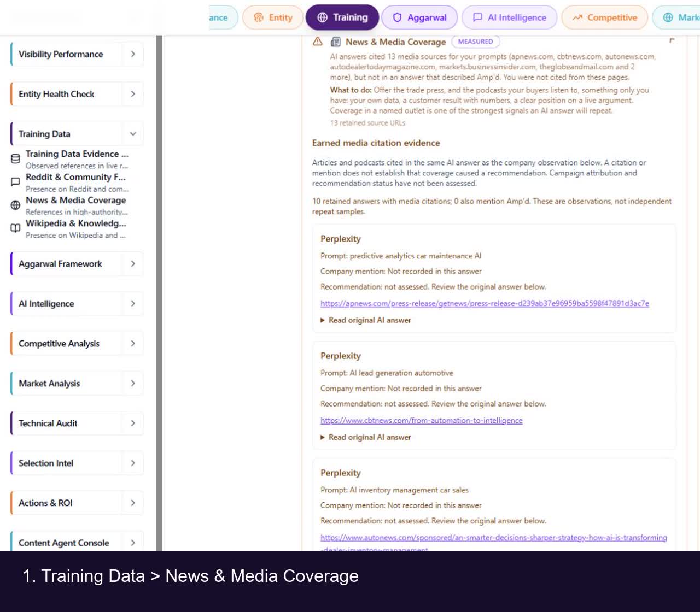Screen dimensions: 700x612
Task: Expand Actions & ROI section
Action: point(133,503)
